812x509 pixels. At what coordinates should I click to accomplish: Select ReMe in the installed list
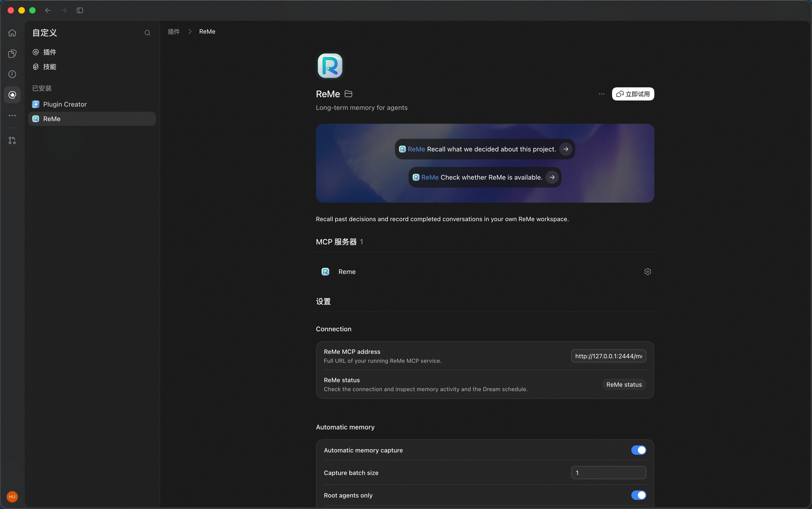[x=92, y=119]
